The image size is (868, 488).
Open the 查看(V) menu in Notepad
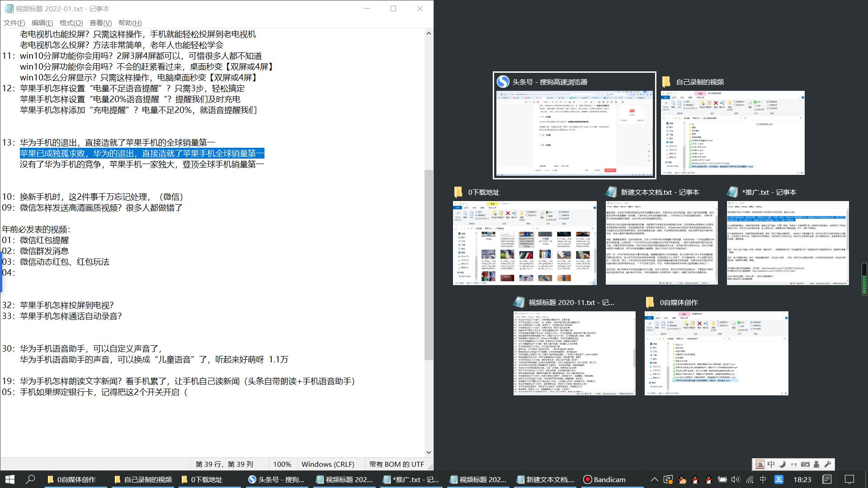[x=100, y=23]
